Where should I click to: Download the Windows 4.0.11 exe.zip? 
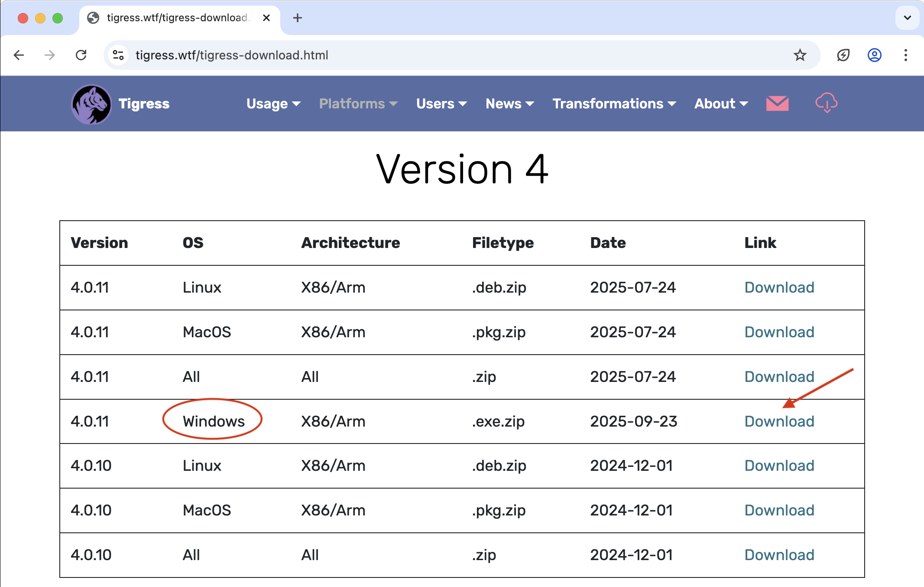pyautogui.click(x=779, y=421)
